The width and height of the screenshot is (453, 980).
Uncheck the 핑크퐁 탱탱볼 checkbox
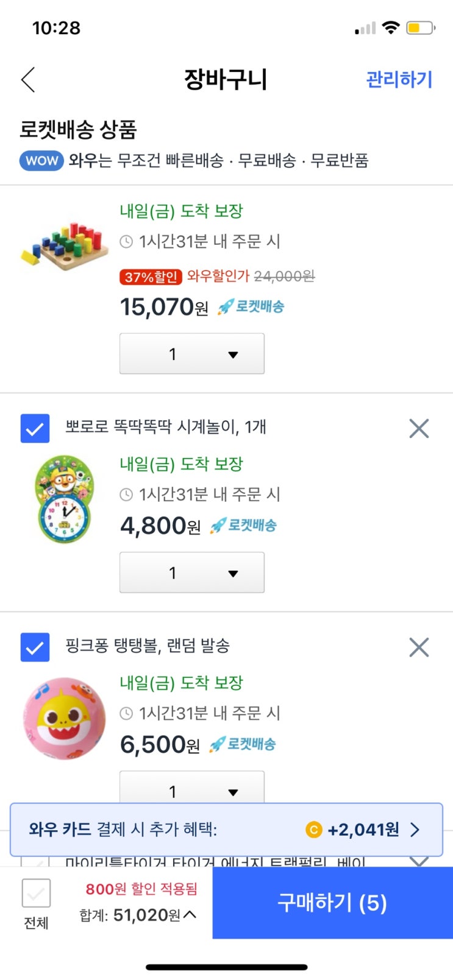tap(35, 647)
